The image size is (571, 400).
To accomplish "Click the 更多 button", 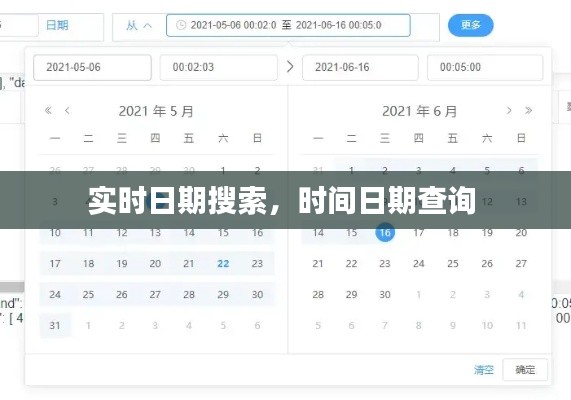I will coord(470,25).
